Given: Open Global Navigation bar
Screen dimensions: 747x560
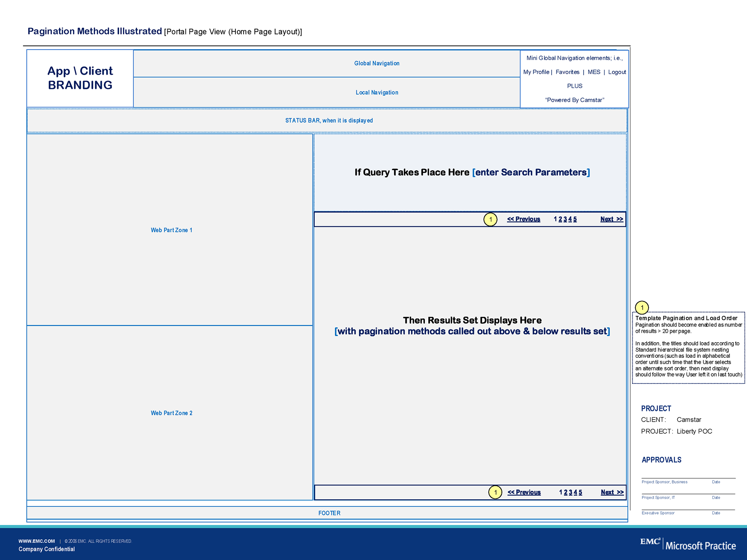Looking at the screenshot, I should (377, 63).
